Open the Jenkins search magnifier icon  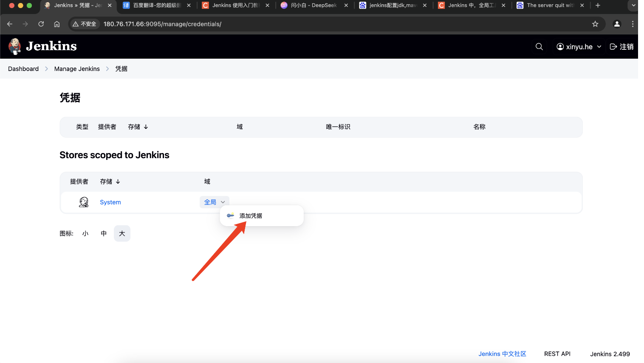(x=539, y=47)
